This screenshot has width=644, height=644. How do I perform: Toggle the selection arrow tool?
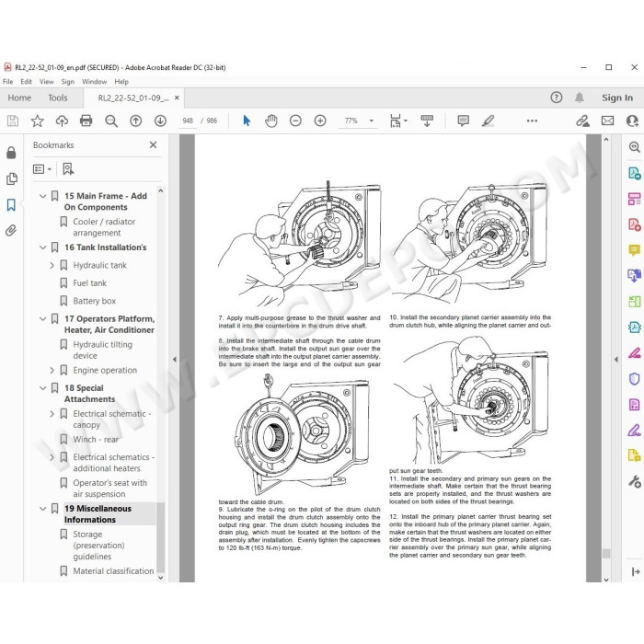click(247, 121)
